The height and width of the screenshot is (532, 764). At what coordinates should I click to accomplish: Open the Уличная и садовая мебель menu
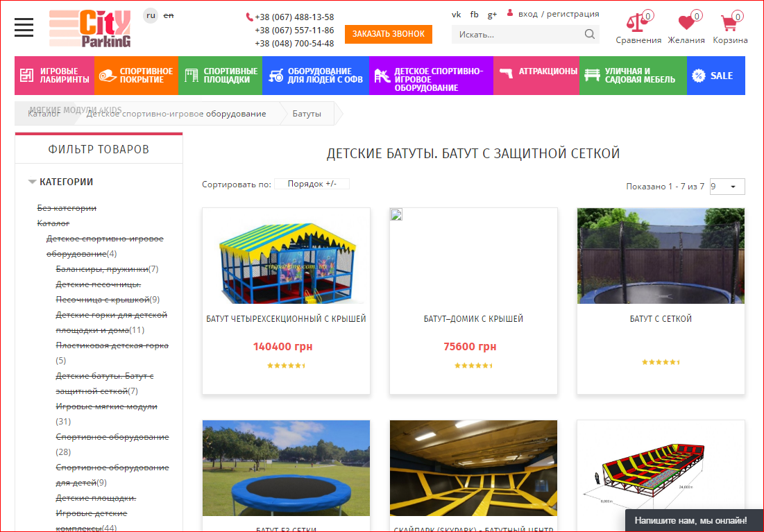coord(633,76)
